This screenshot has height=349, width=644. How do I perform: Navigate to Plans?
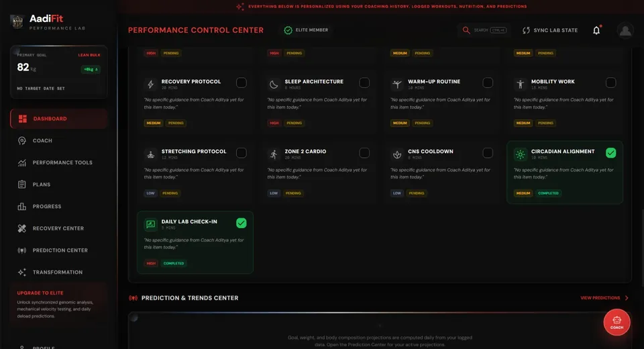[59, 185]
